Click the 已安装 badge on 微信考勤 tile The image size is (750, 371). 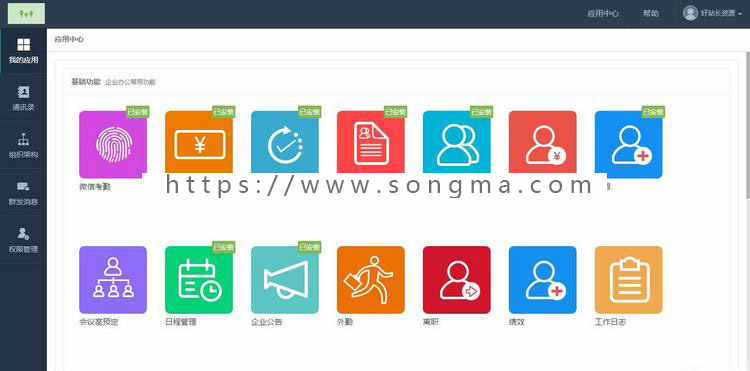pyautogui.click(x=138, y=112)
